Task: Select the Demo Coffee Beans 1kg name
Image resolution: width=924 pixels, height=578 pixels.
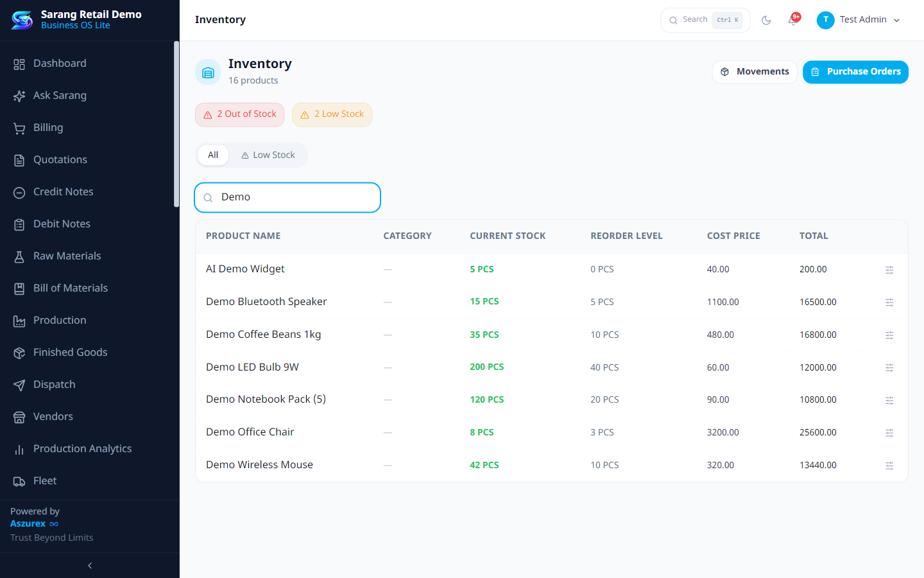Action: point(264,335)
